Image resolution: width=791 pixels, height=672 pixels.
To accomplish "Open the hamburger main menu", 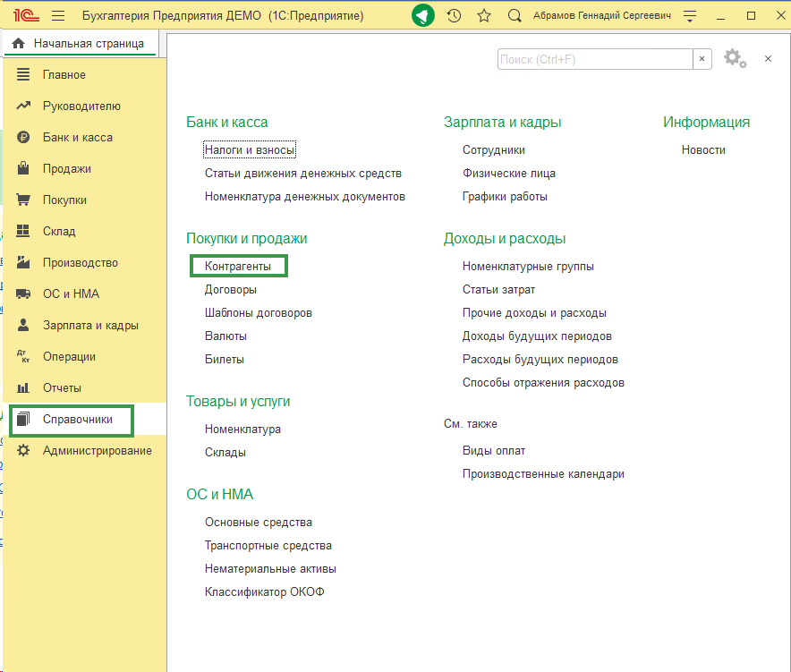I will [x=58, y=15].
